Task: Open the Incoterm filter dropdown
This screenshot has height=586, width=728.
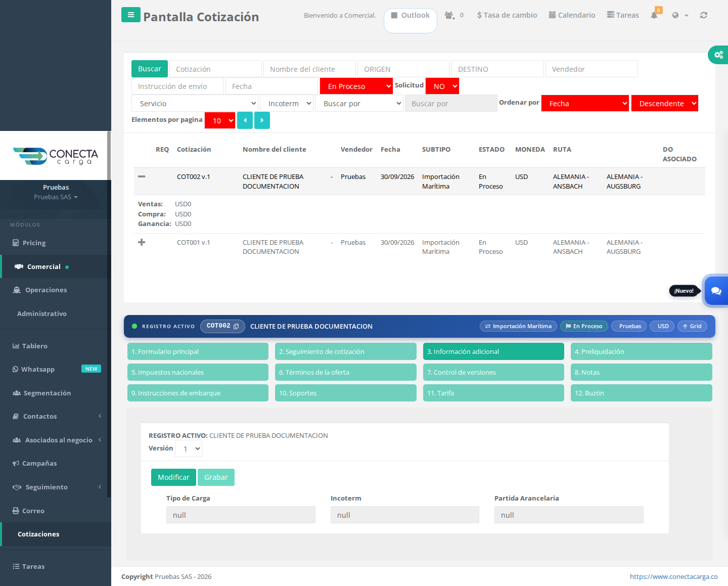Action: [287, 103]
